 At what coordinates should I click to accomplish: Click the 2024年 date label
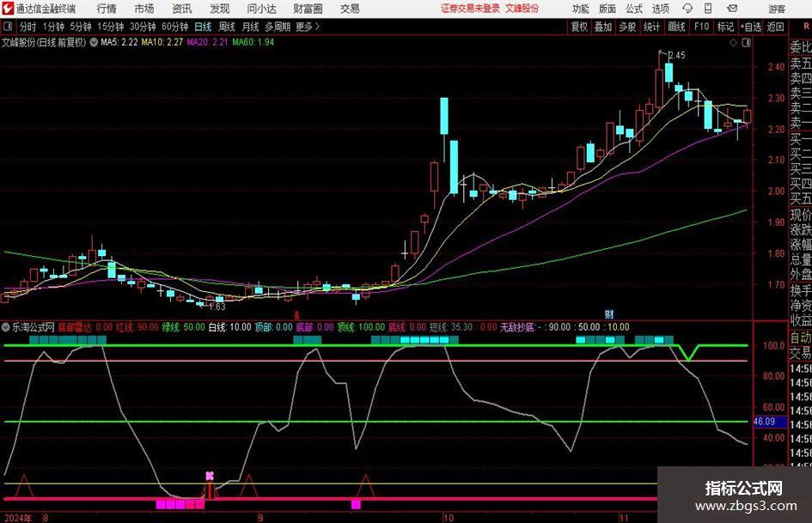point(17,518)
